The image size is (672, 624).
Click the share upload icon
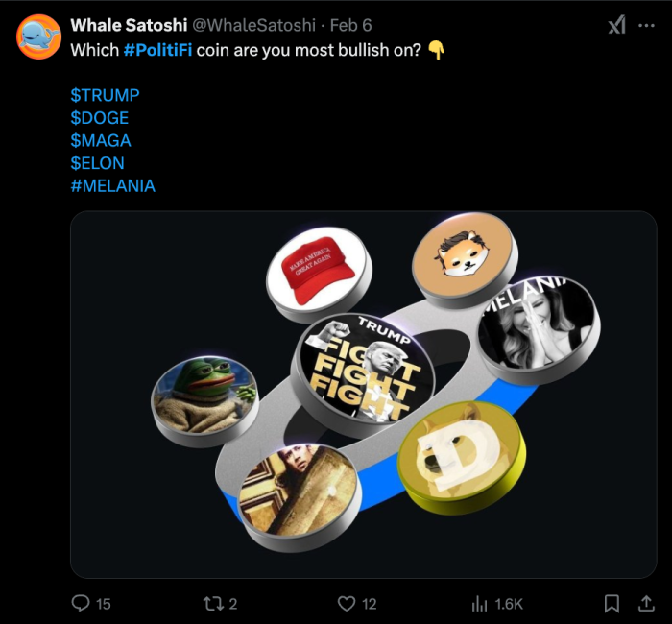tap(647, 604)
